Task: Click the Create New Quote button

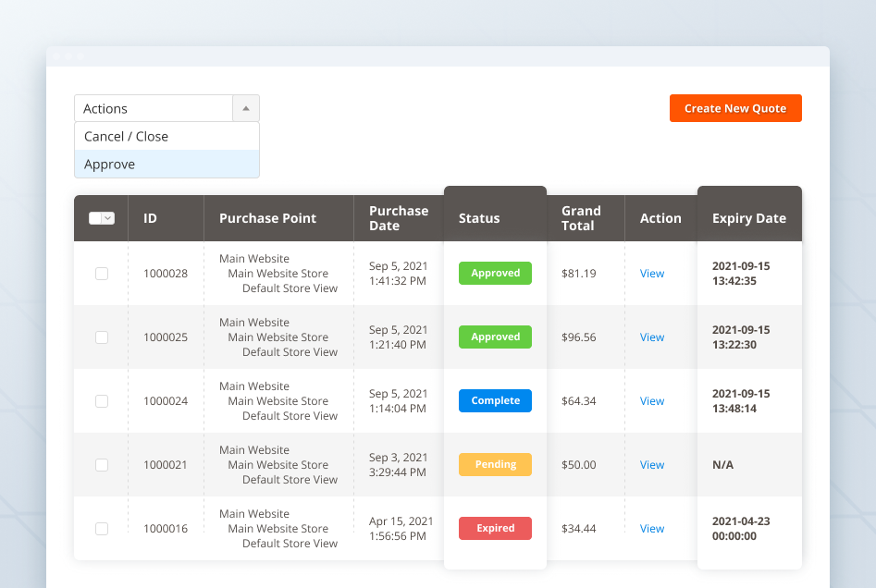Action: (x=735, y=108)
